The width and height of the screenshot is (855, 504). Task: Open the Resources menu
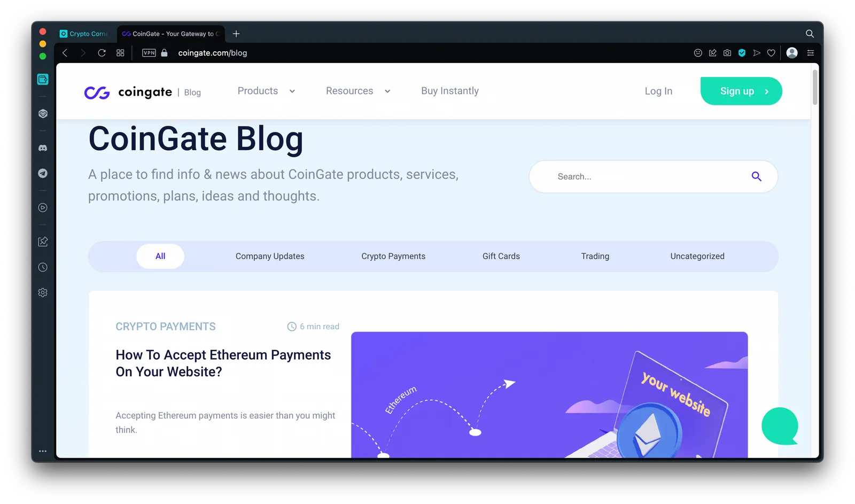click(x=349, y=91)
